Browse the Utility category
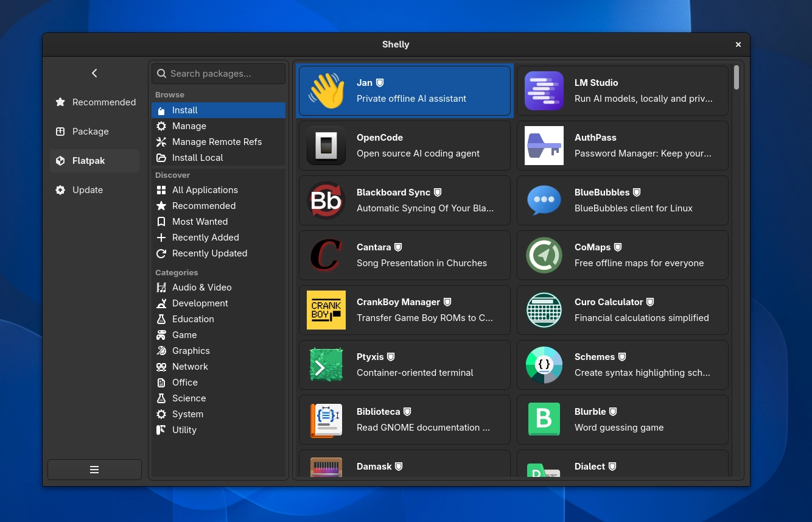 pos(219,430)
